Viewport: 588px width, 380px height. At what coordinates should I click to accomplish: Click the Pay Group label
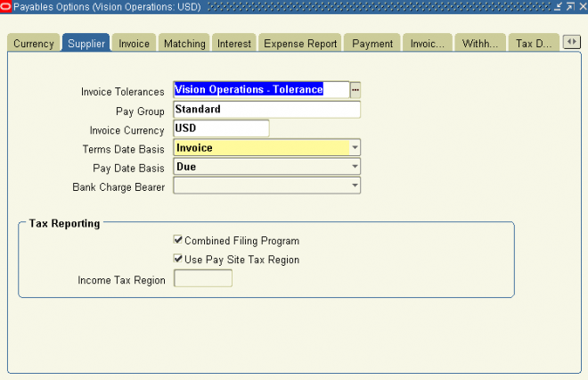140,112
